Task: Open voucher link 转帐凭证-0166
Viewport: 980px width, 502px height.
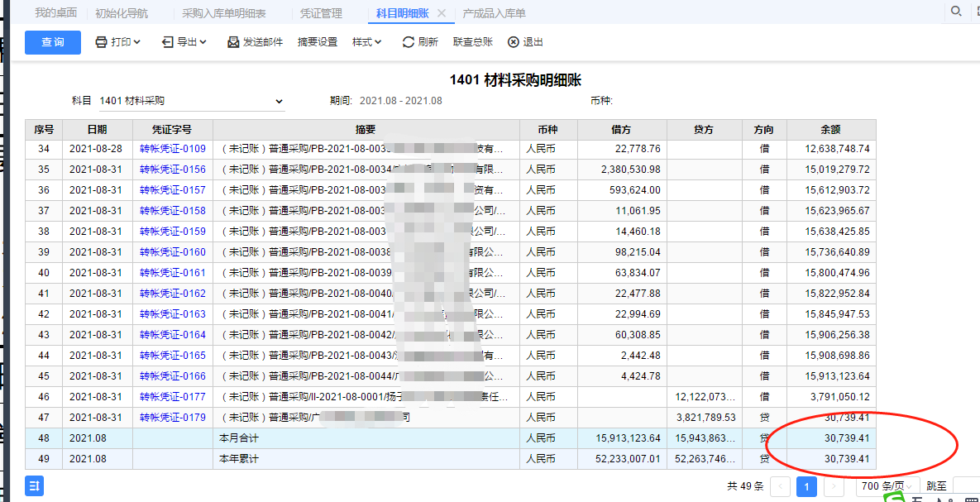Action: point(173,375)
